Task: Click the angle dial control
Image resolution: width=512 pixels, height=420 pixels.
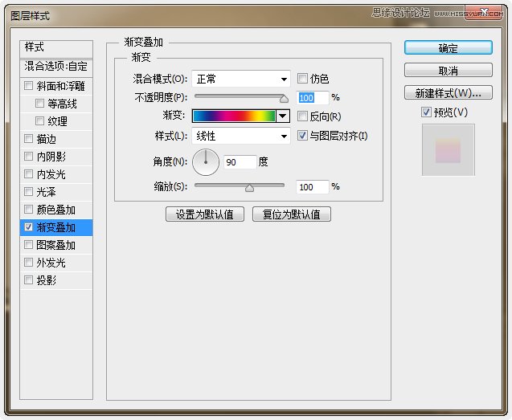Action: tap(206, 162)
